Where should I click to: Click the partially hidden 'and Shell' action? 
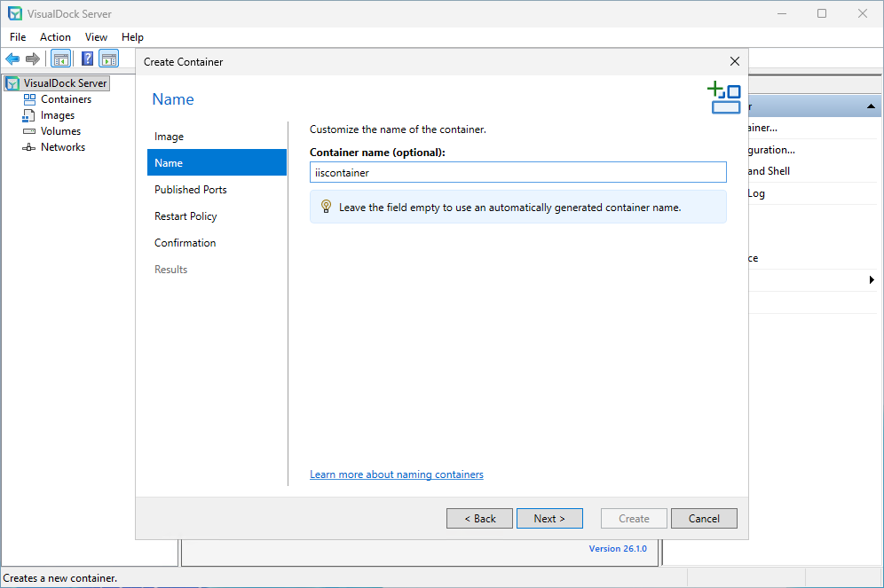pos(769,171)
